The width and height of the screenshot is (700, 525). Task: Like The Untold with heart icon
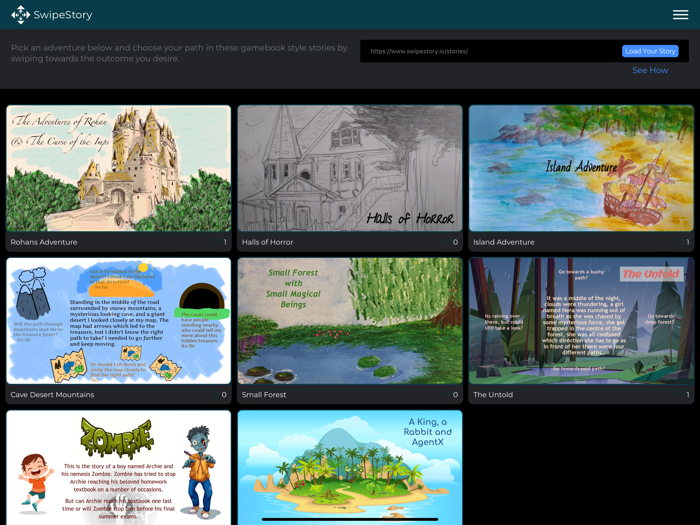click(x=681, y=395)
